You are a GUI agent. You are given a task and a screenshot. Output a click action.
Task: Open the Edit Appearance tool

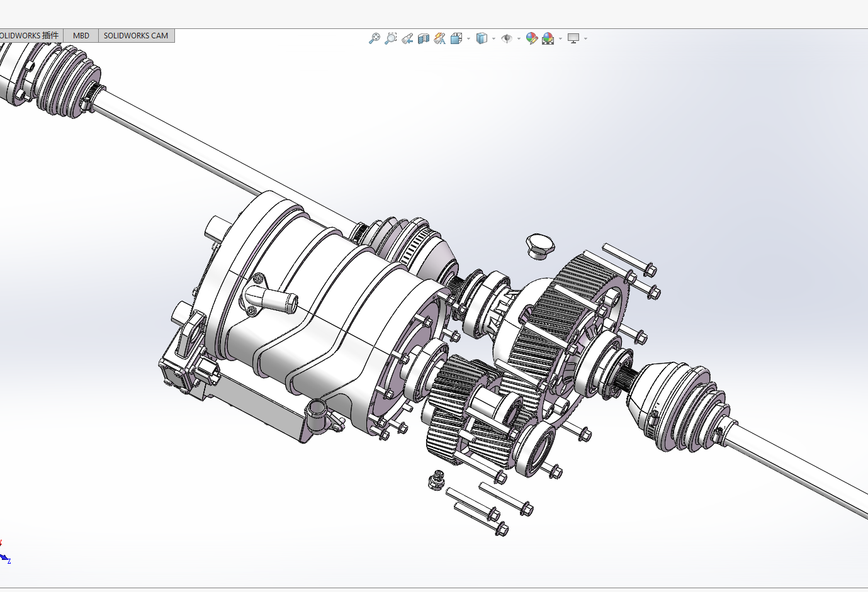tap(532, 38)
